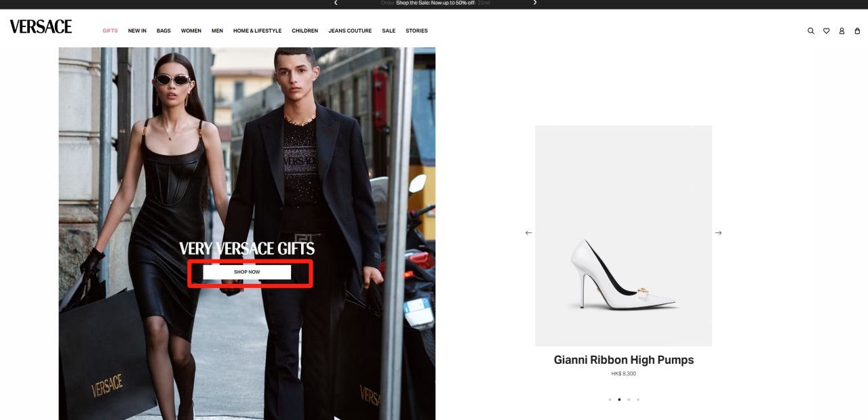868x420 pixels.
Task: Click the Shop the Sale banner text
Action: click(435, 3)
